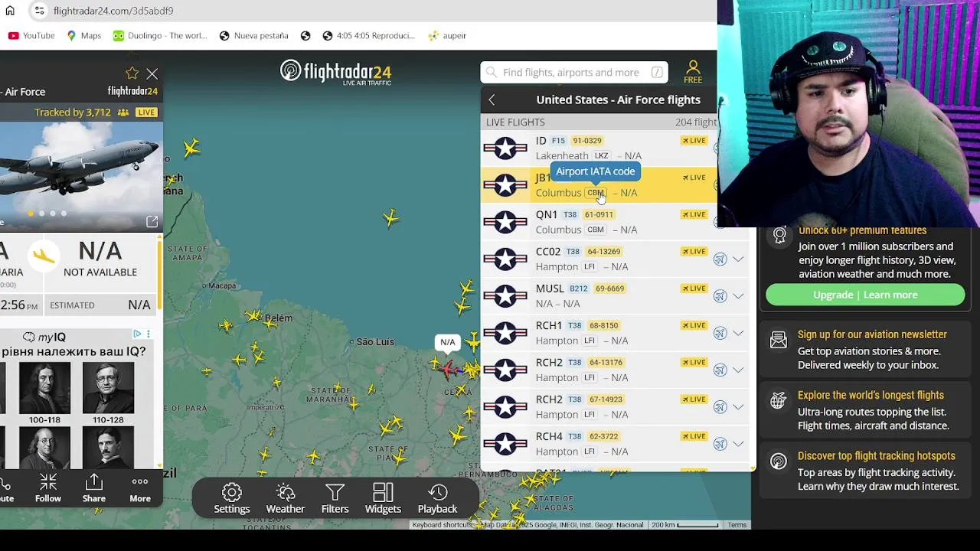Select fourth aircraft photo carousel dot
The width and height of the screenshot is (980, 551).
pos(64,214)
